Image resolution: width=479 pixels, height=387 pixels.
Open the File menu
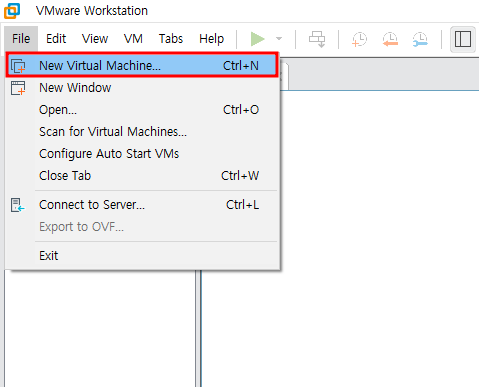click(21, 39)
